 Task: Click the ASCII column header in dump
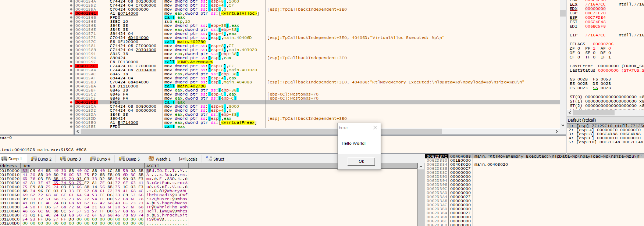[x=153, y=166]
